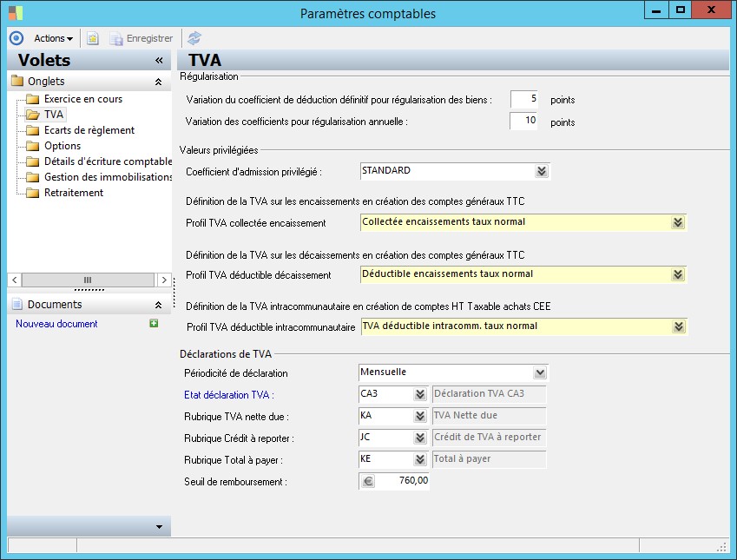Screen dimensions: 737x560
Task: Click the green plus icon for Nouveau document
Action: [154, 324]
